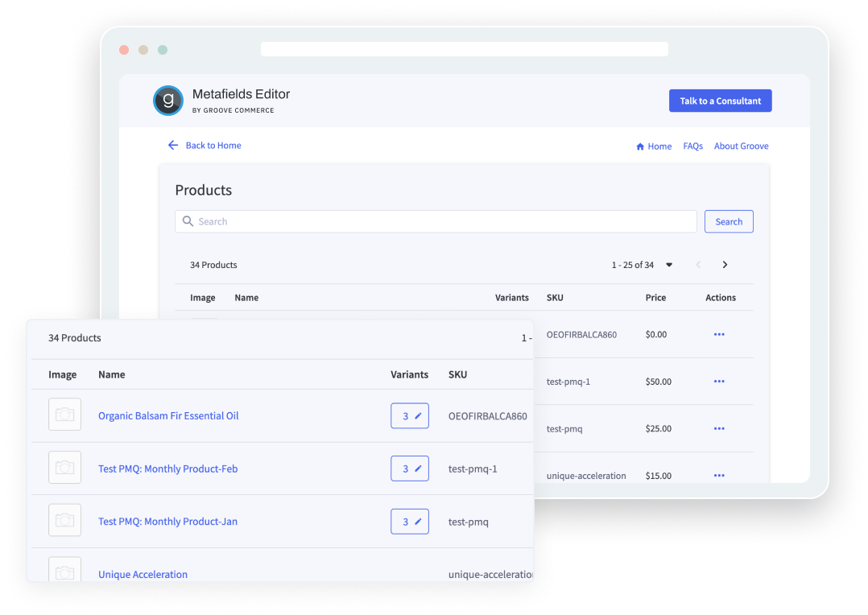868x615 pixels.
Task: Edit variants for Organic Balsam Fir Essential Oil
Action: (x=416, y=415)
